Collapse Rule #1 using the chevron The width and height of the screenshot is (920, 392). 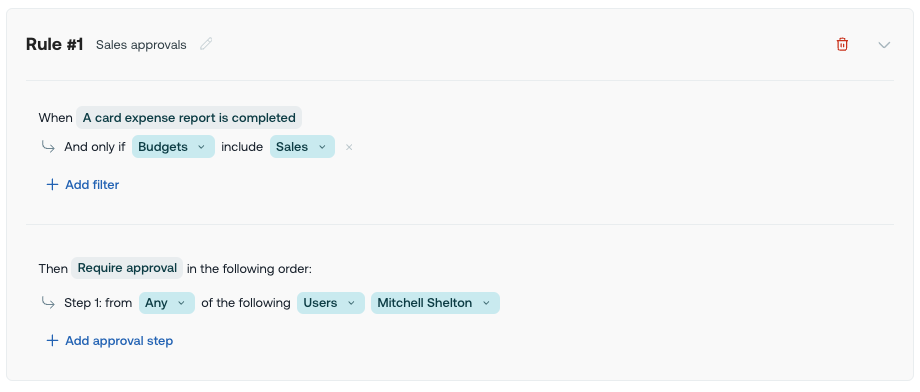pos(884,45)
